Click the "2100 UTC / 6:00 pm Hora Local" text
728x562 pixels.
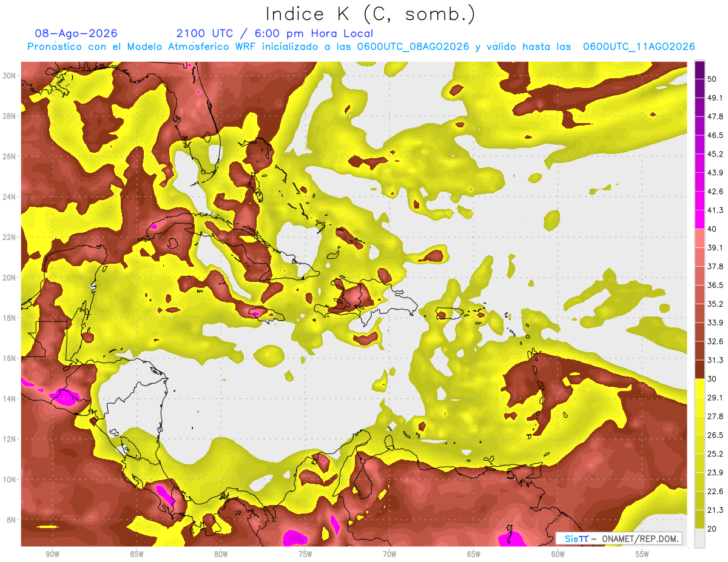pyautogui.click(x=275, y=33)
